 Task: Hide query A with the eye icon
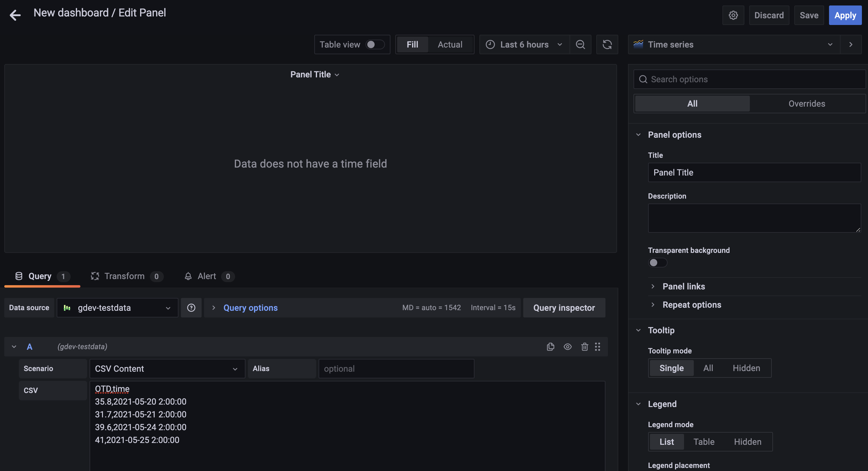coord(567,347)
